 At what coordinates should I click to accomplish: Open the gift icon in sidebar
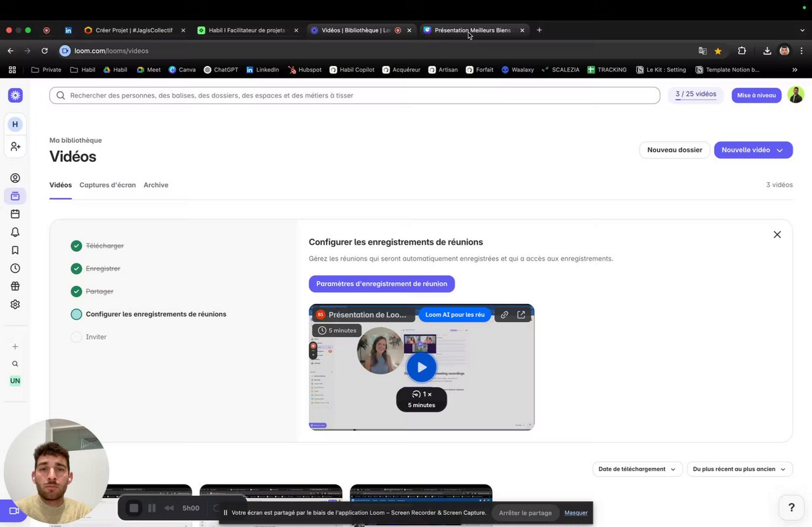tap(15, 286)
